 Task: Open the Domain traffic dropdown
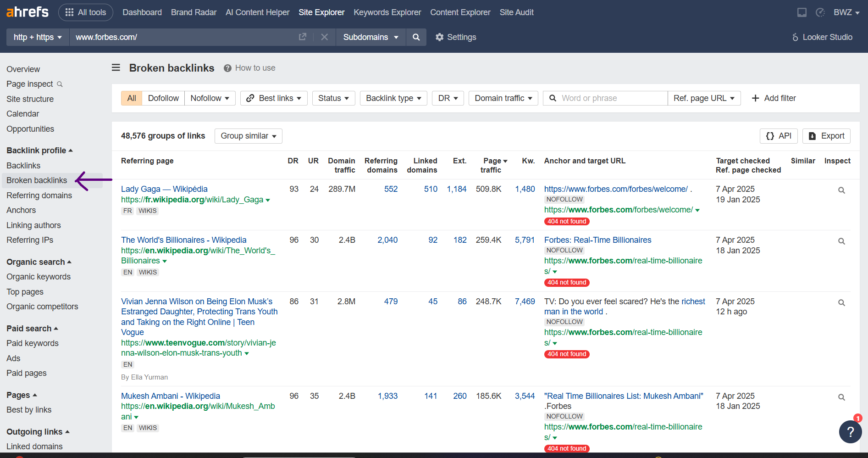point(503,98)
